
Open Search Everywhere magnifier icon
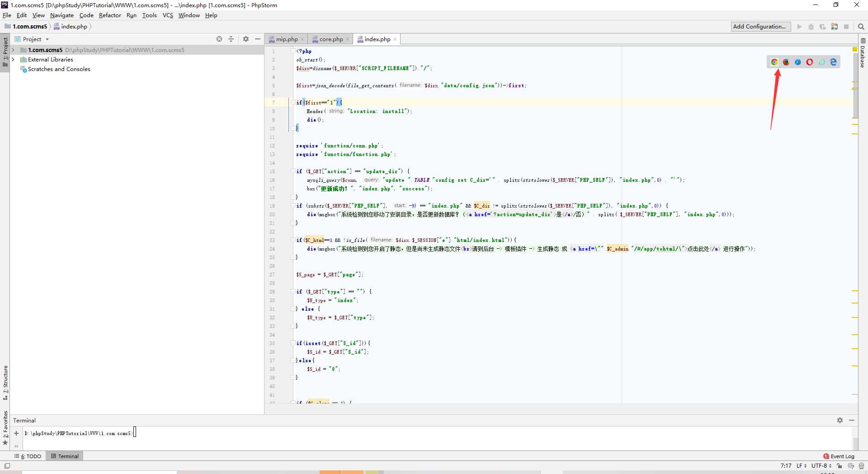[x=861, y=27]
